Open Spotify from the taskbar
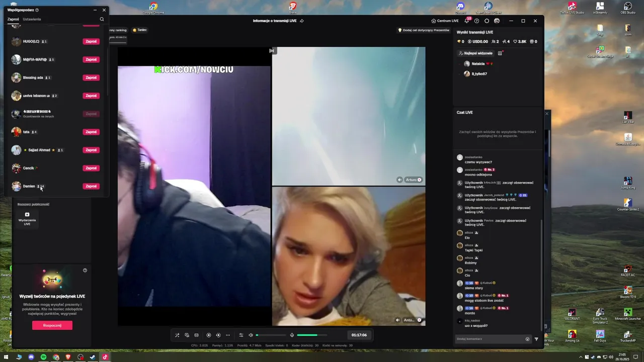Viewport: 644px width, 362px height. coord(43,357)
